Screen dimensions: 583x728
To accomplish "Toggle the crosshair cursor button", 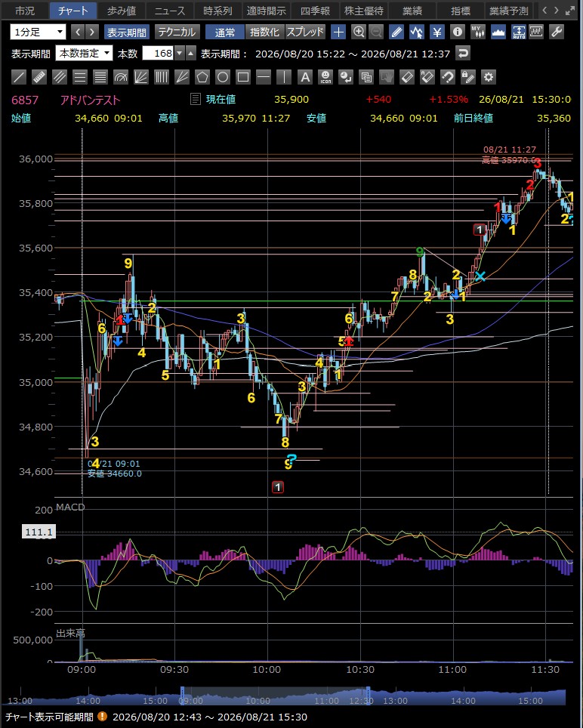I will point(338,32).
